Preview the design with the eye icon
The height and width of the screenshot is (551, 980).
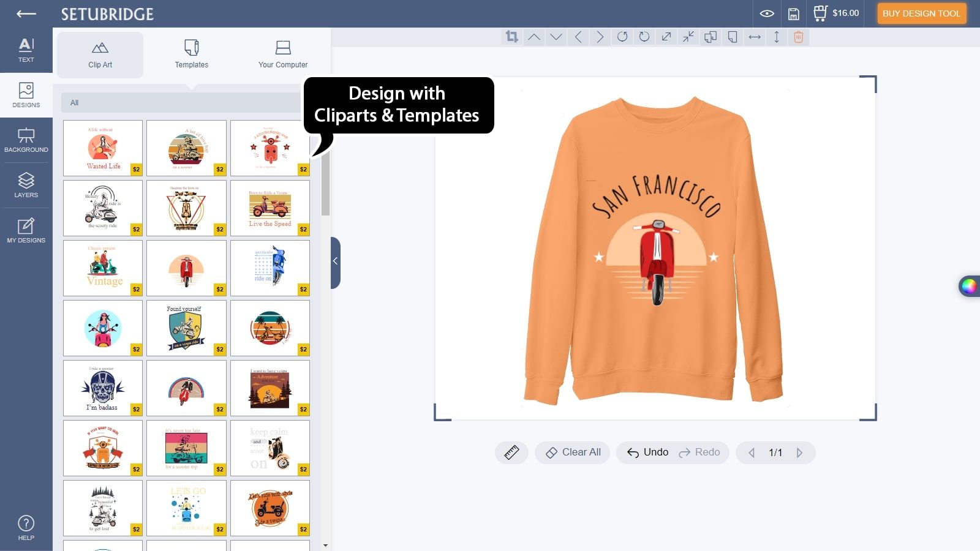click(766, 12)
